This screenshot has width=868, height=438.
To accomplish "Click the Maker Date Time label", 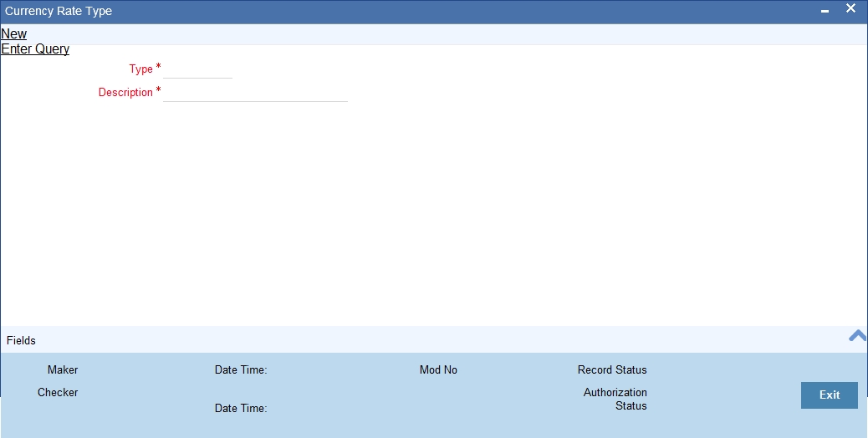I will [241, 370].
